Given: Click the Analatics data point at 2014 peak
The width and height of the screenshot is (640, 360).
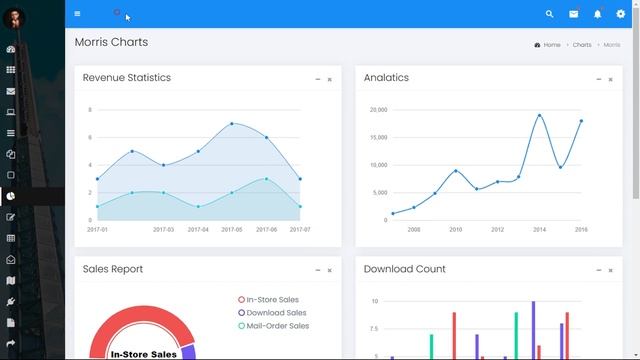Looking at the screenshot, I should (x=539, y=116).
